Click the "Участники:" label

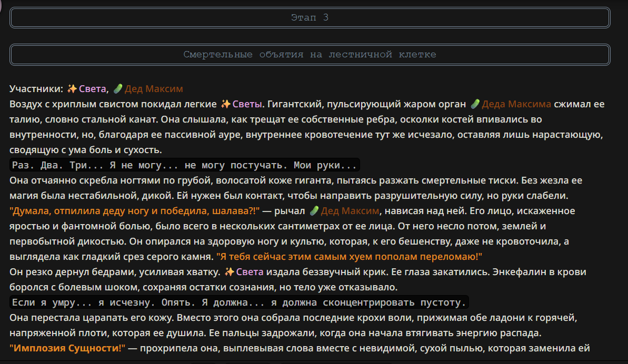pos(36,89)
